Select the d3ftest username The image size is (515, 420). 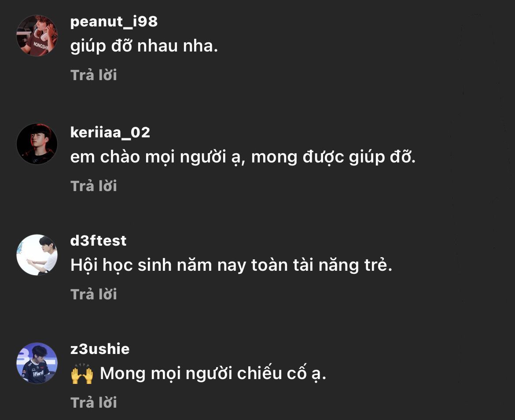click(x=98, y=241)
